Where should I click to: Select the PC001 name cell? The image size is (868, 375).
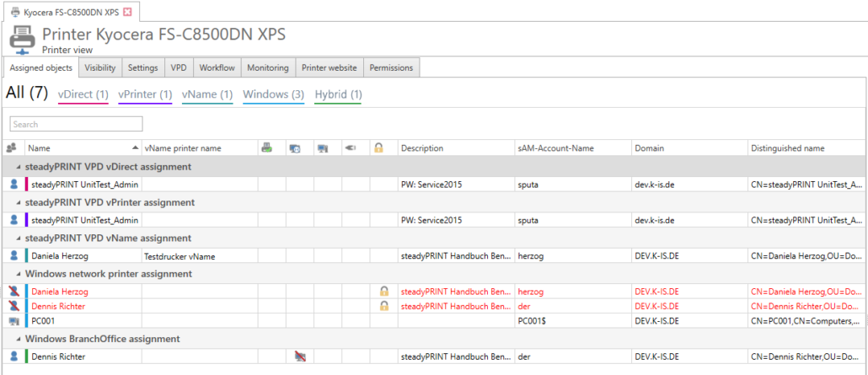83,321
